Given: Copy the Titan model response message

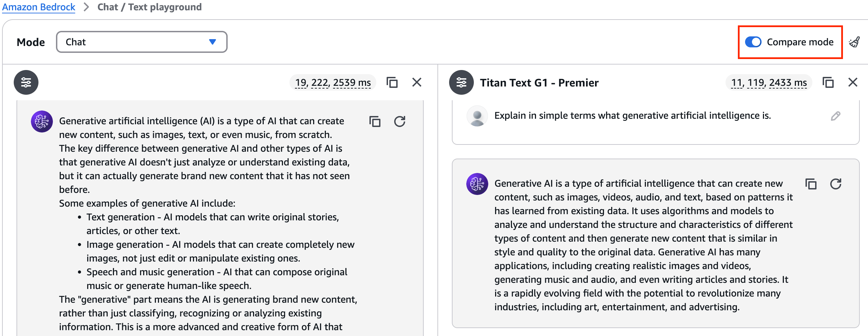Looking at the screenshot, I should [x=811, y=184].
